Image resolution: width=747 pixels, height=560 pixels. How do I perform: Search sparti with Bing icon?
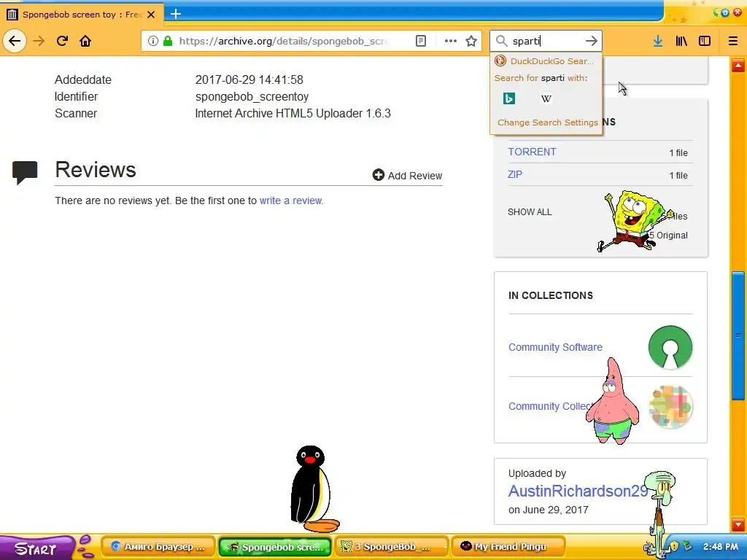tap(509, 98)
